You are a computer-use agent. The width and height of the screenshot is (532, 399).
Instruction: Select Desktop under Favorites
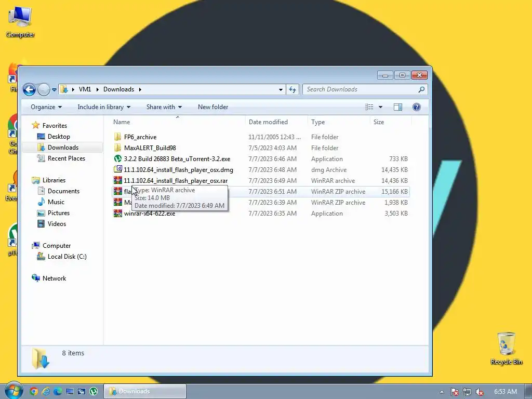point(59,137)
